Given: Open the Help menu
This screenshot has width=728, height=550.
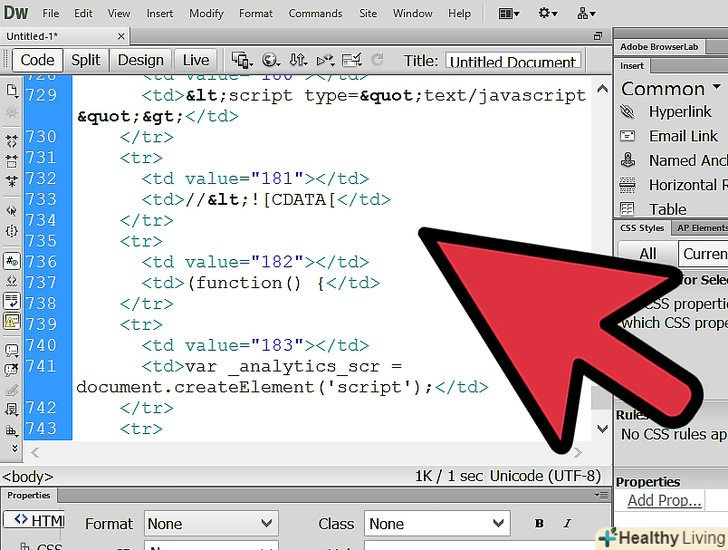Looking at the screenshot, I should (x=459, y=13).
